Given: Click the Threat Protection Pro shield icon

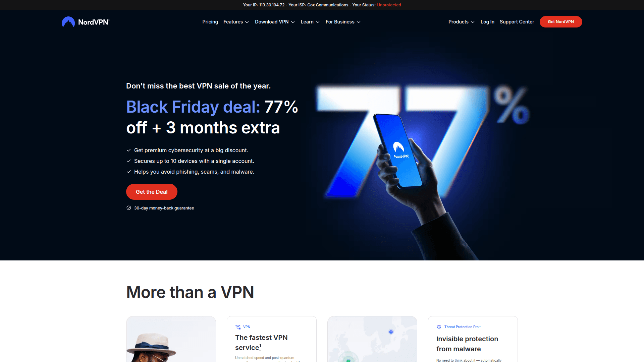Looking at the screenshot, I should click(439, 327).
